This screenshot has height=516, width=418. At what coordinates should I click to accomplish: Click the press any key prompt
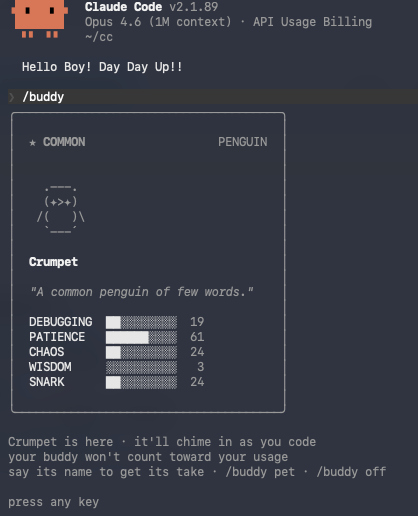pyautogui.click(x=53, y=502)
